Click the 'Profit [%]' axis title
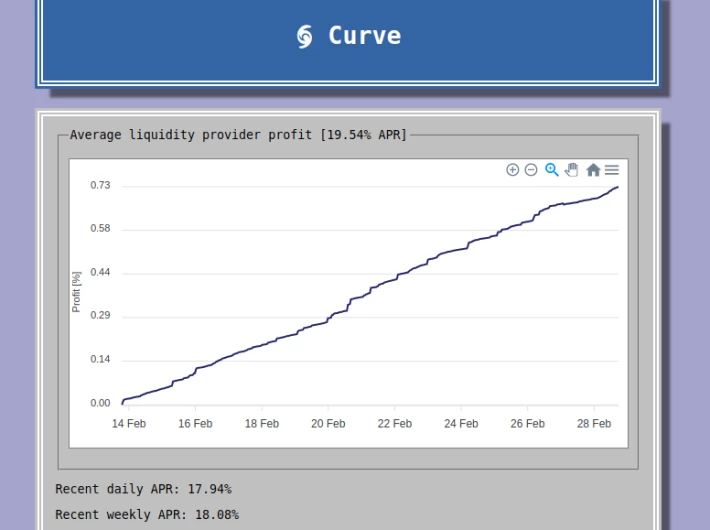Image resolution: width=710 pixels, height=530 pixels. coord(76,292)
